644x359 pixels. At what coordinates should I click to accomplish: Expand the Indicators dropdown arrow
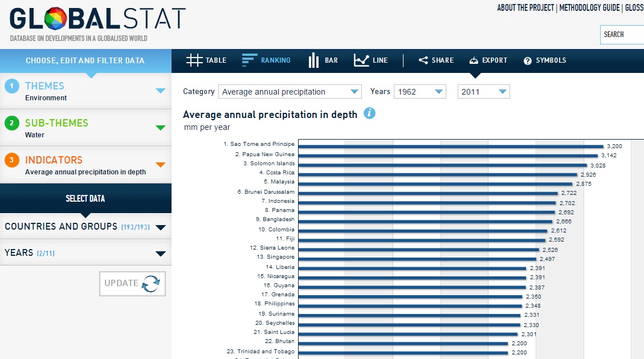click(x=161, y=165)
